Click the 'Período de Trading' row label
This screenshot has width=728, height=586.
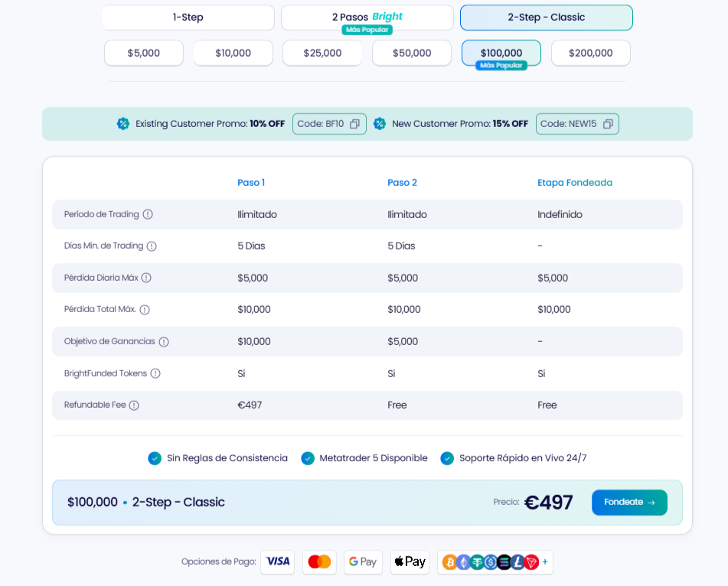(101, 214)
